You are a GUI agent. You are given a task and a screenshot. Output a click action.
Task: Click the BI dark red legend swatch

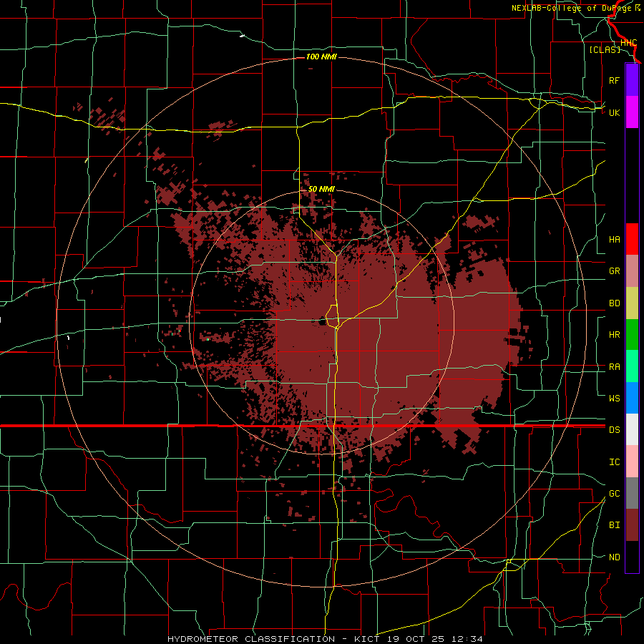click(x=632, y=525)
